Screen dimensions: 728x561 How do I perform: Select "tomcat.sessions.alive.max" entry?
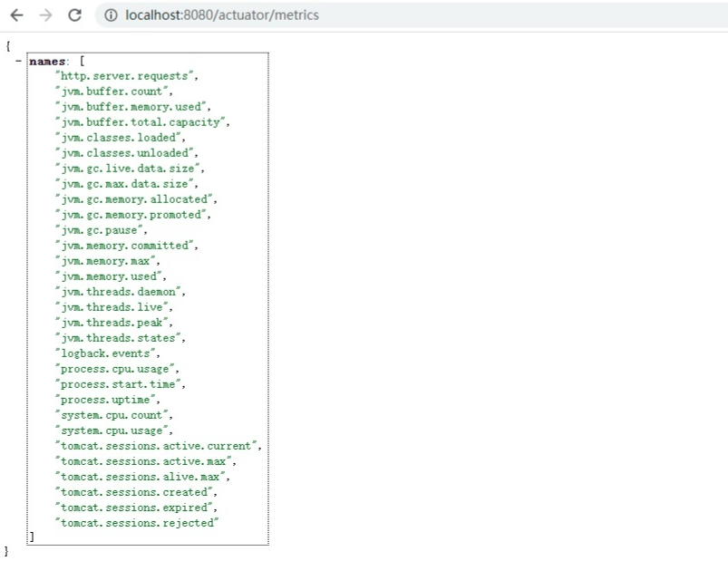pos(141,477)
